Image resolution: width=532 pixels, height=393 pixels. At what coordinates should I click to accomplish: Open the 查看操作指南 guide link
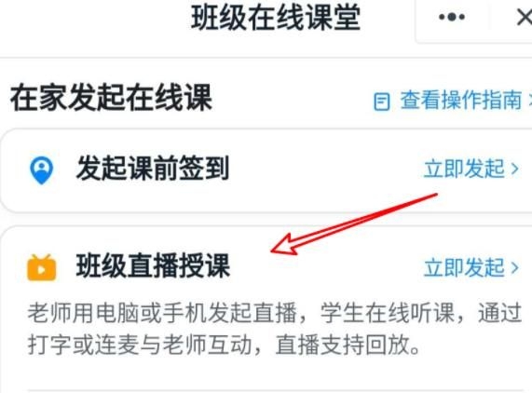pos(461,100)
